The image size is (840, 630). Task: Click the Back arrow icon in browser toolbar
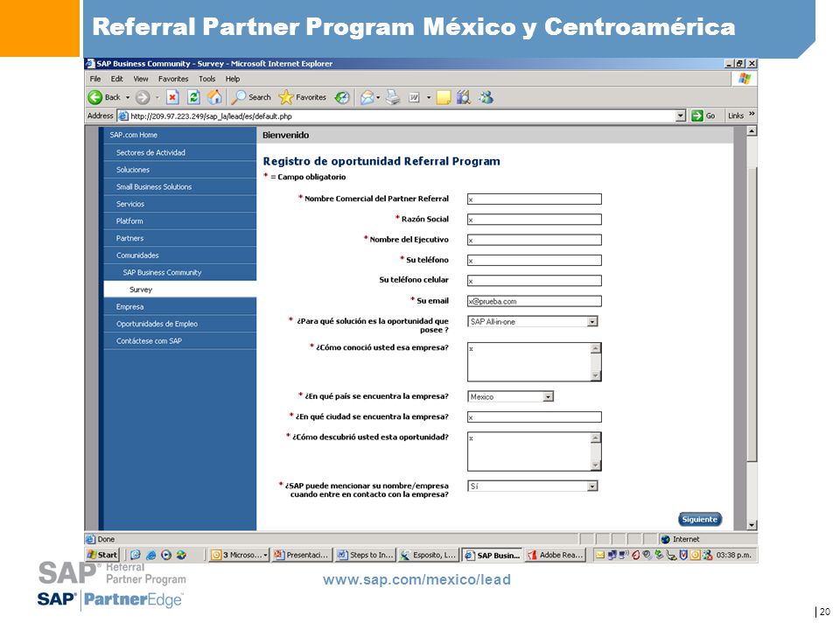(95, 97)
